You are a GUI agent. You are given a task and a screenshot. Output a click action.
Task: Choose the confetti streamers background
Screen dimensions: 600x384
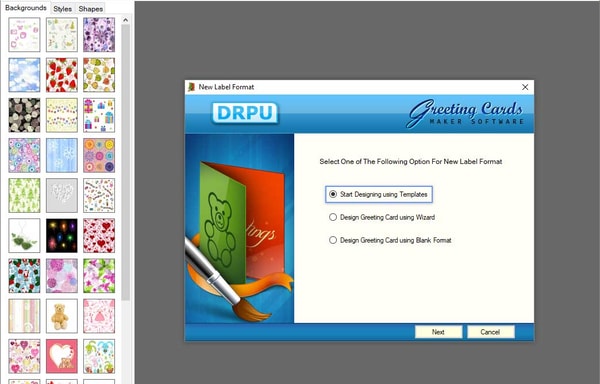point(99,195)
